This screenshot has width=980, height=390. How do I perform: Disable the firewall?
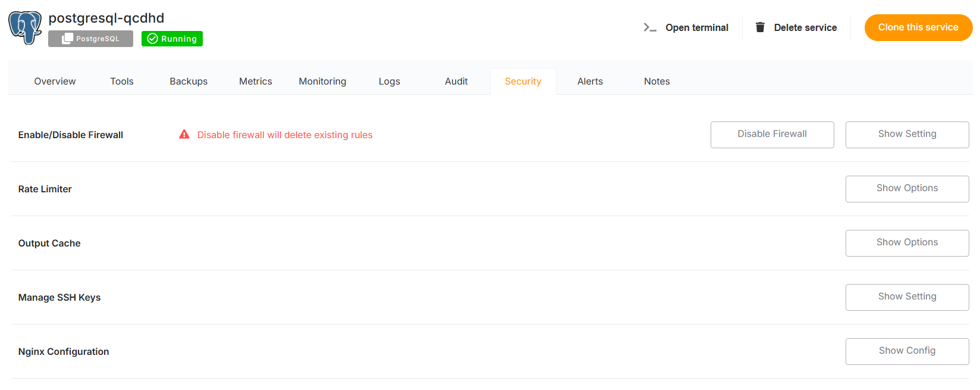(x=772, y=135)
